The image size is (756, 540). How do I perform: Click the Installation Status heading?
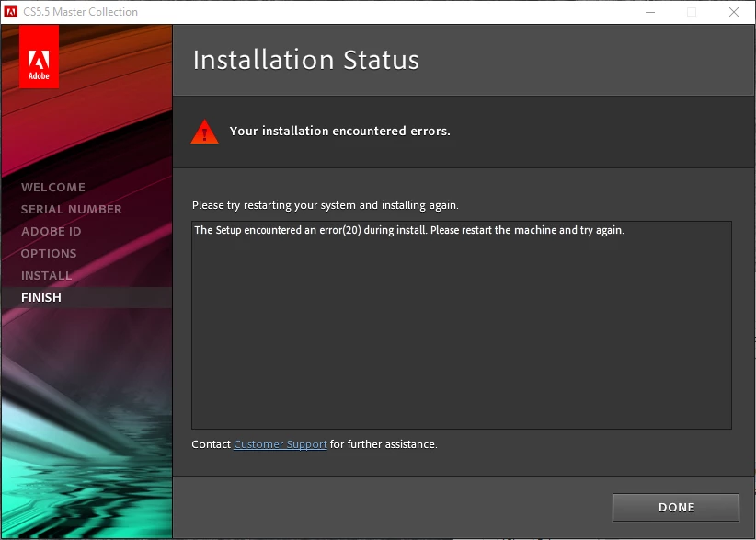(x=305, y=60)
